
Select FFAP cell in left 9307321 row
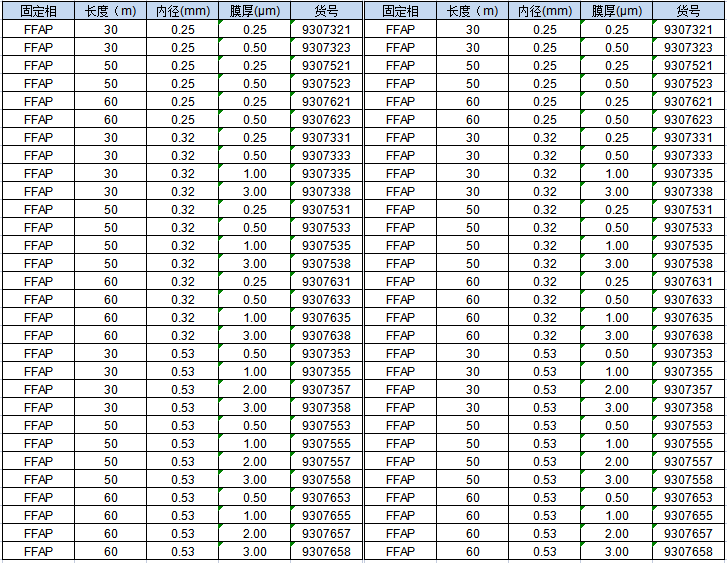click(x=38, y=30)
